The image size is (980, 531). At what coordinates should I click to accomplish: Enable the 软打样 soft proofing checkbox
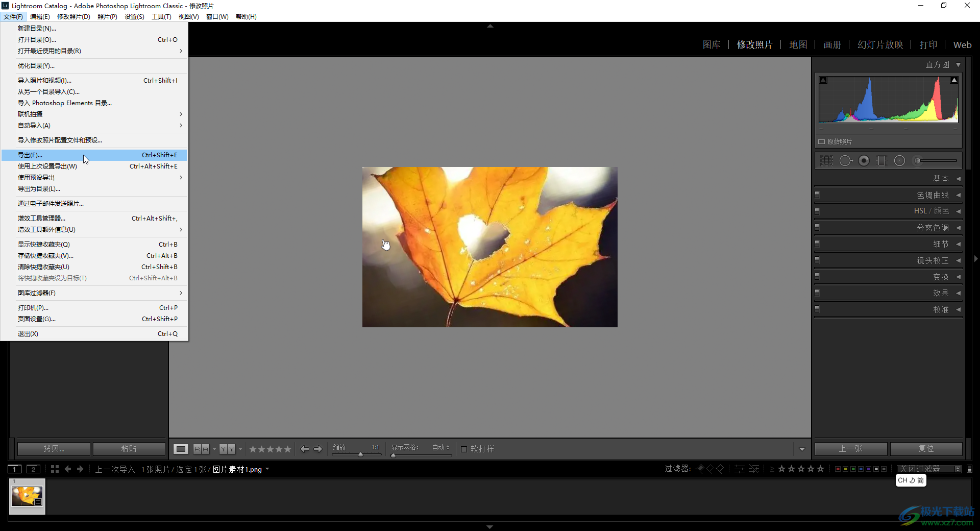click(x=464, y=449)
